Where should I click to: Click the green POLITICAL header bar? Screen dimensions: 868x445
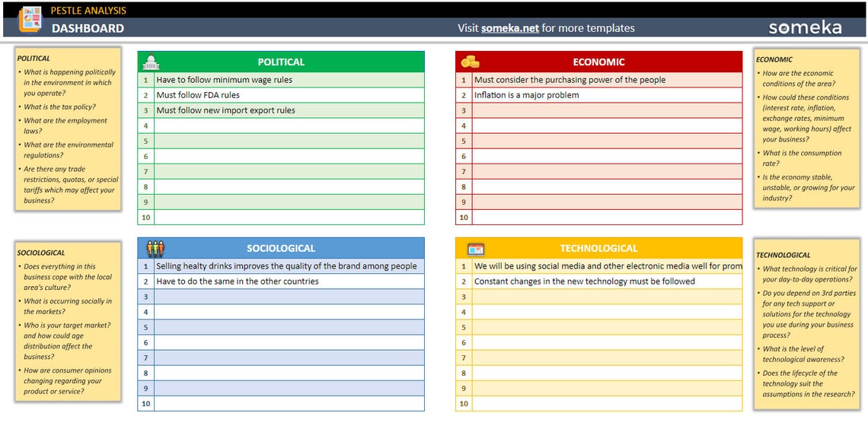[282, 61]
